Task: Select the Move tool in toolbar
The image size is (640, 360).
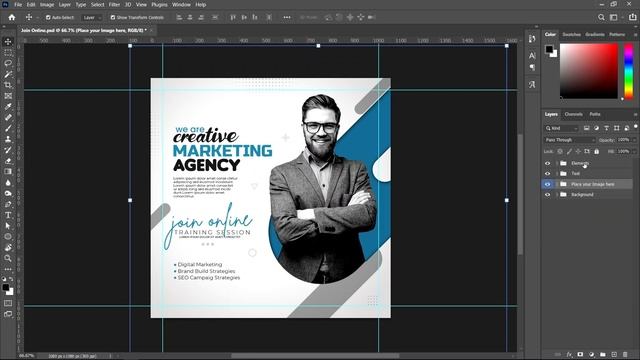Action: point(8,42)
